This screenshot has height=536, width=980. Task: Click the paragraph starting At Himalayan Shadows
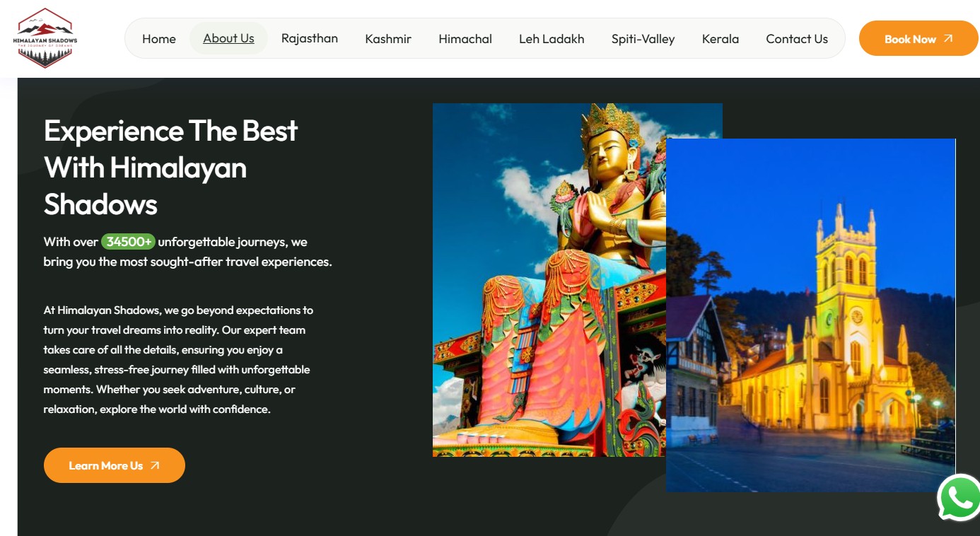click(x=178, y=359)
